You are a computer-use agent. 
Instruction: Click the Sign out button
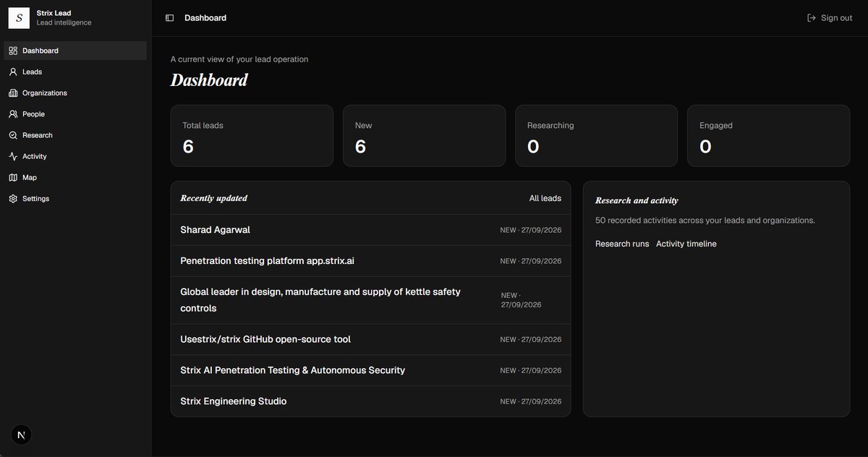pyautogui.click(x=830, y=18)
